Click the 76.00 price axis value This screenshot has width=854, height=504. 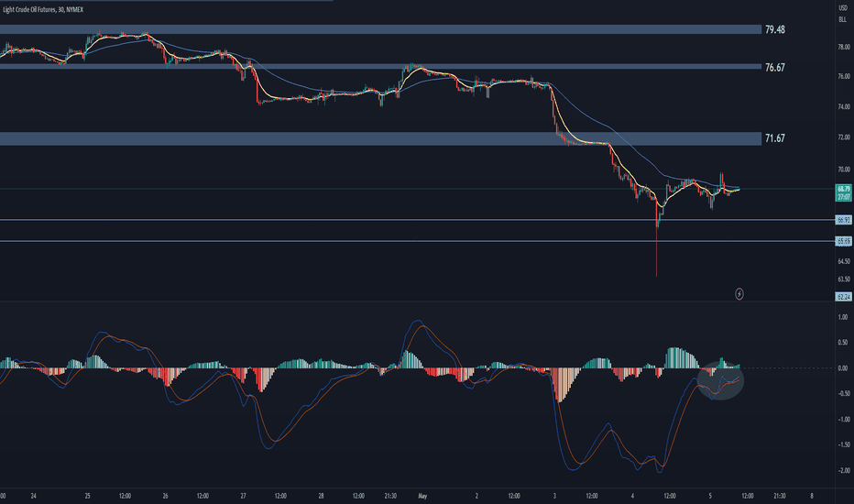(x=843, y=76)
